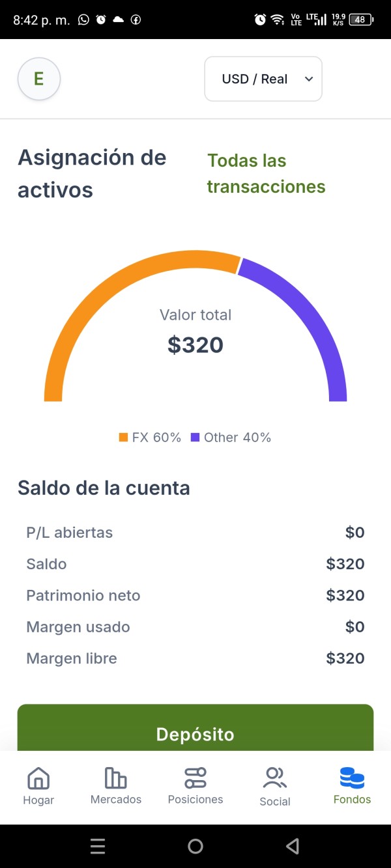Viewport: 391px width, 868px height.
Task: Tap the Valor total $320 amount
Action: pyautogui.click(x=195, y=345)
